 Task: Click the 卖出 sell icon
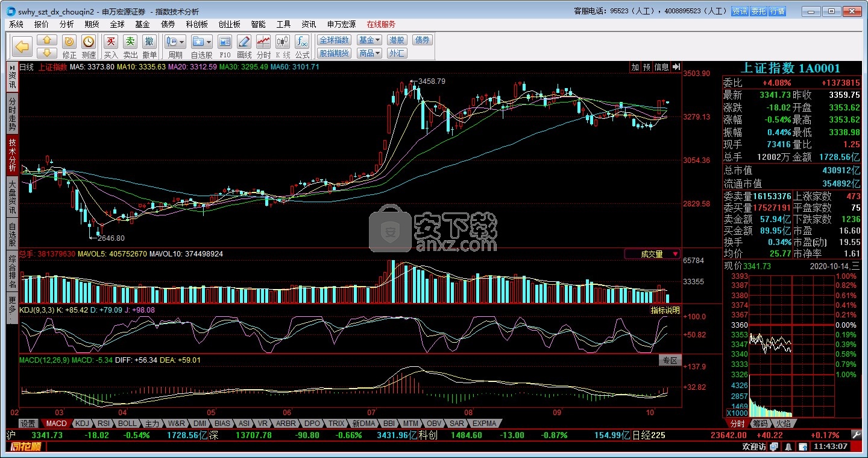pos(130,41)
